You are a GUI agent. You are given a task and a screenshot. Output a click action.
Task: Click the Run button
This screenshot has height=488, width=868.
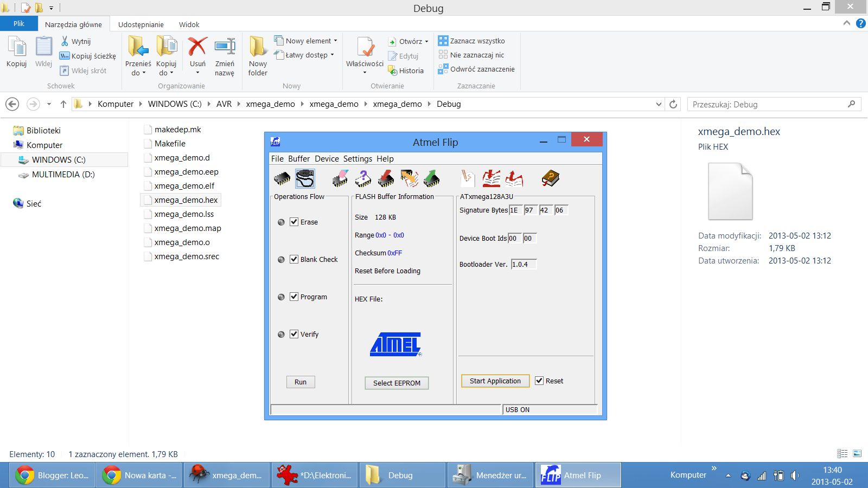tap(301, 382)
